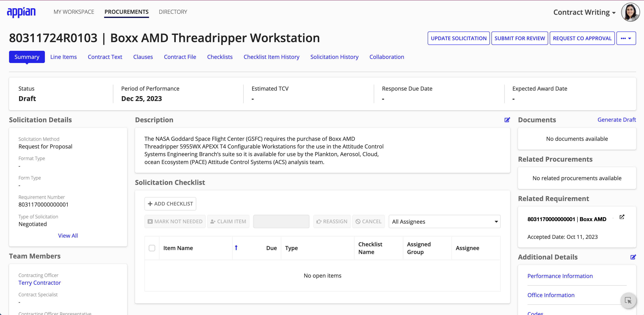Click the Add Checklist button

pos(170,204)
